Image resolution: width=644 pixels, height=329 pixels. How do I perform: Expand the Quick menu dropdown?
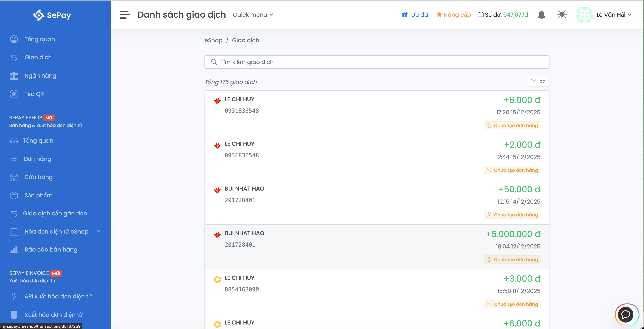tap(253, 15)
